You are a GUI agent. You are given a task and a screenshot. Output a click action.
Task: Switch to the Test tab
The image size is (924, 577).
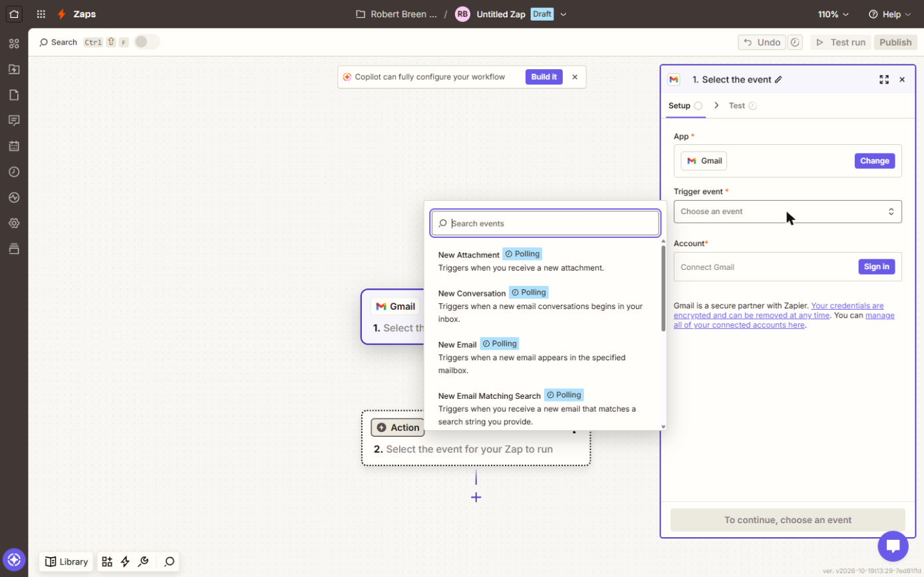[742, 106]
